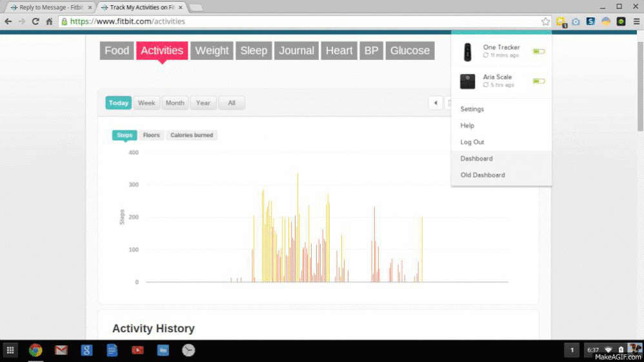Open the BP section

[x=371, y=50]
